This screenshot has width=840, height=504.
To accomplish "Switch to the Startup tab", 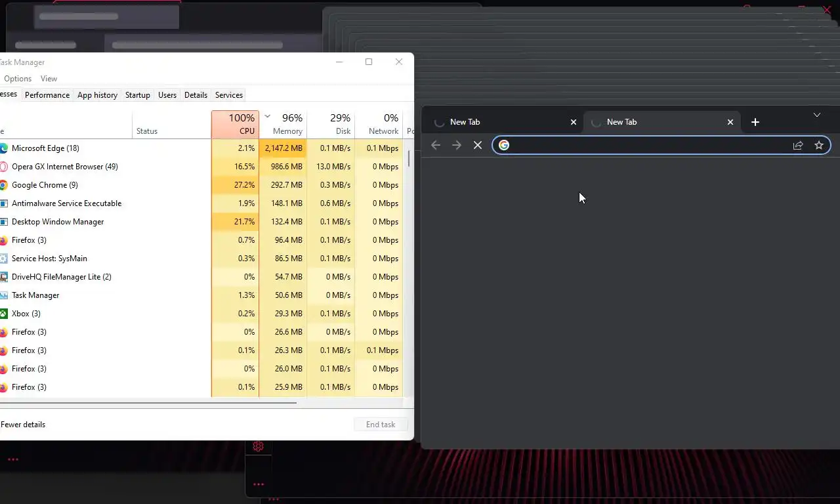I will [x=138, y=95].
